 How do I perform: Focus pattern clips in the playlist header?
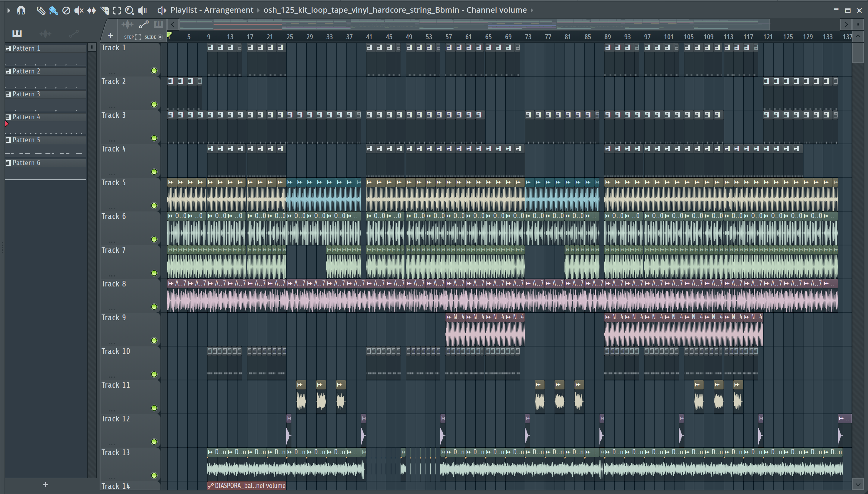[x=158, y=24]
